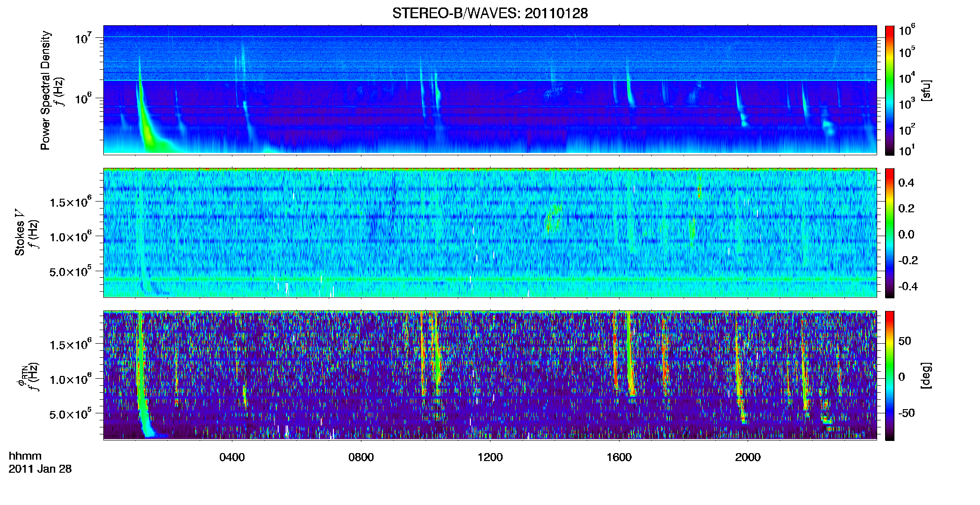
Task: Click the 10^7 frequency tick in top panel
Action: (x=84, y=38)
